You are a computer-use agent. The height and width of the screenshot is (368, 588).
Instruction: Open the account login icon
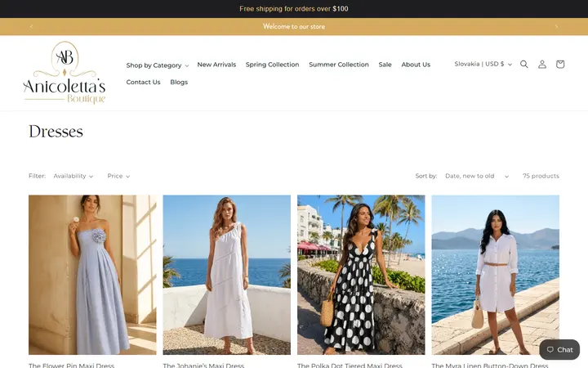coord(542,65)
